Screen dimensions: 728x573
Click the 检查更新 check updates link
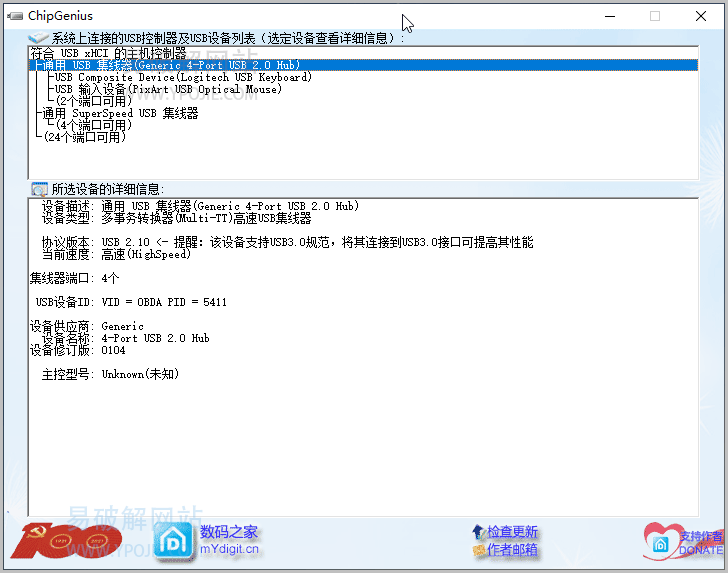click(512, 532)
